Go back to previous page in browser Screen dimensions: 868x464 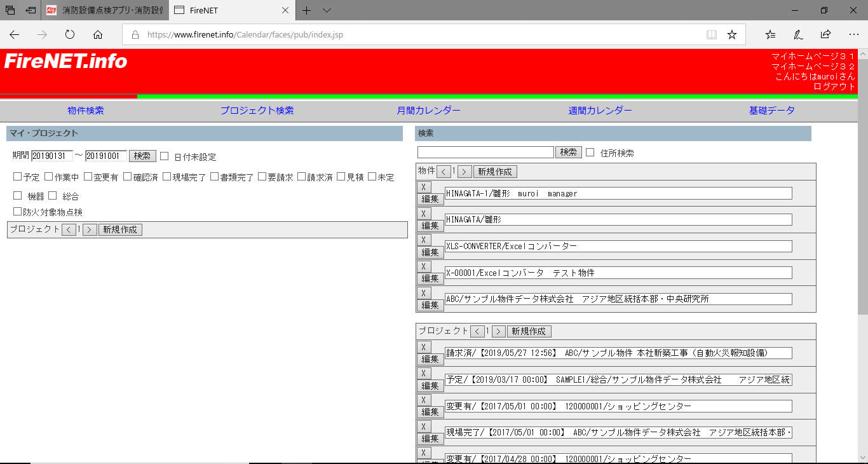(x=14, y=34)
